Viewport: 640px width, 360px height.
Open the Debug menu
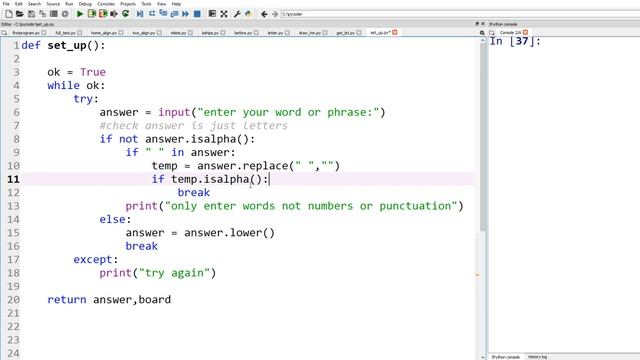(x=85, y=4)
